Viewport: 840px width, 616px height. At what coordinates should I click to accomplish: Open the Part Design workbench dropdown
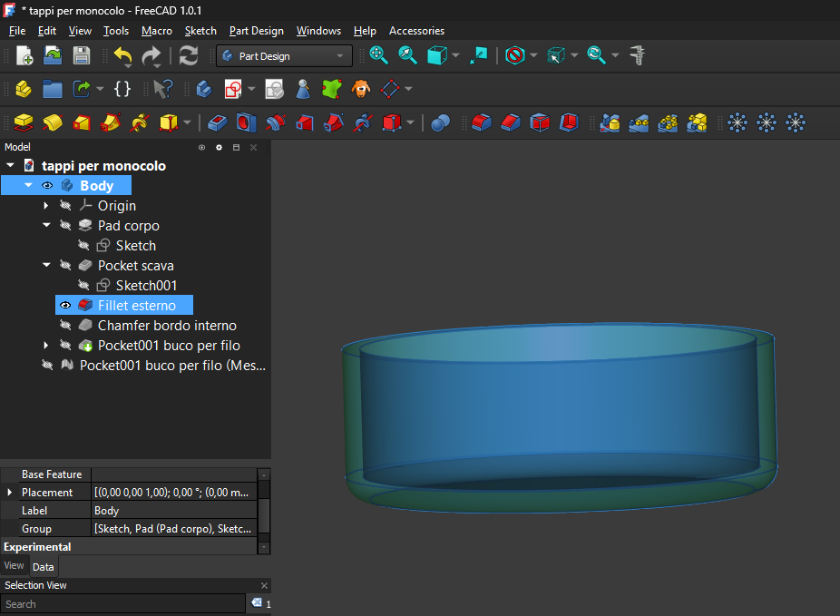[x=284, y=56]
